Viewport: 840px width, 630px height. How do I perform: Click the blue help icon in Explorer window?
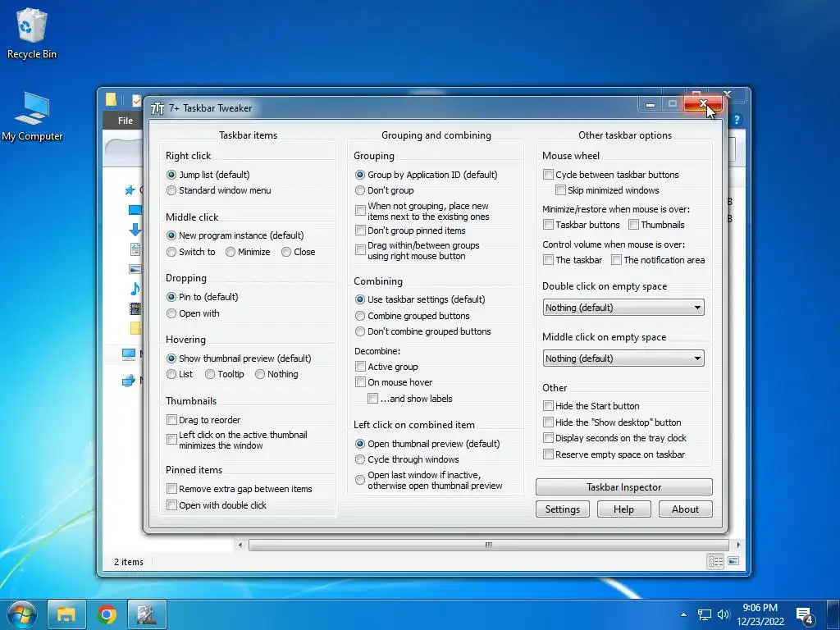pos(737,120)
